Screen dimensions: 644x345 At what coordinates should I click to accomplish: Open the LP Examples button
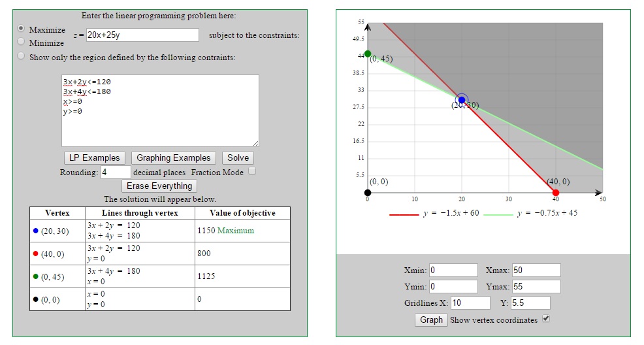point(95,157)
